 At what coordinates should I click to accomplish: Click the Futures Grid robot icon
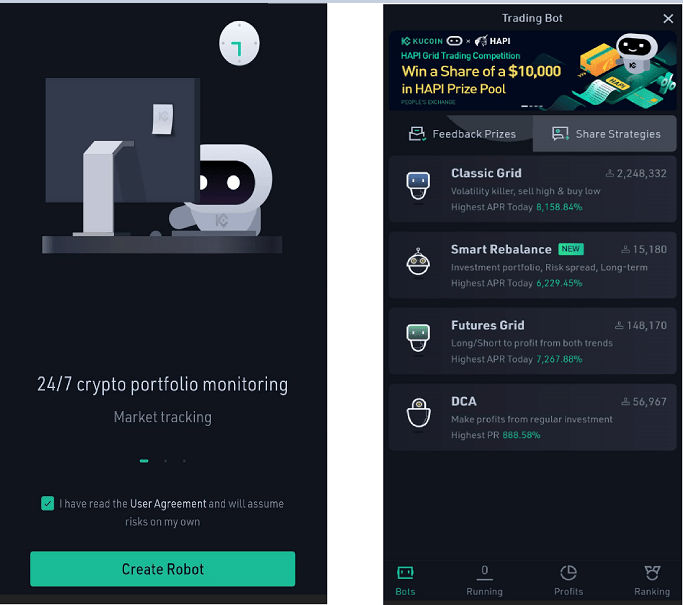[x=418, y=338]
